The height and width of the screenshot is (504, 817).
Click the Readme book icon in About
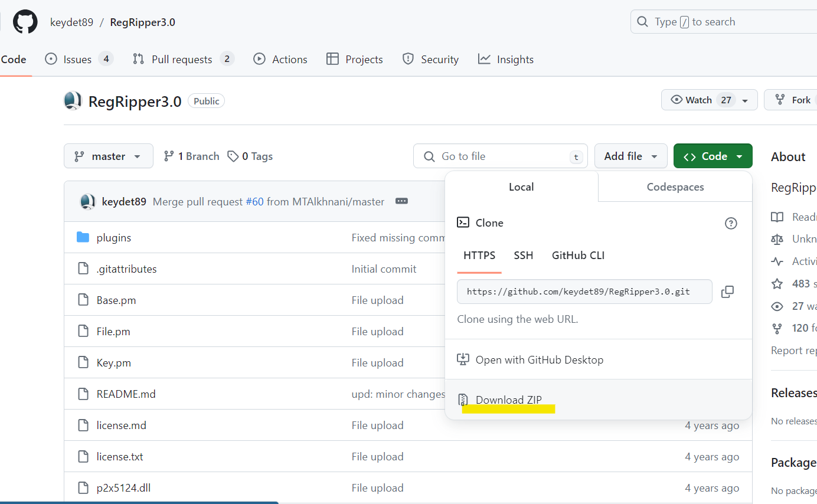pos(777,217)
